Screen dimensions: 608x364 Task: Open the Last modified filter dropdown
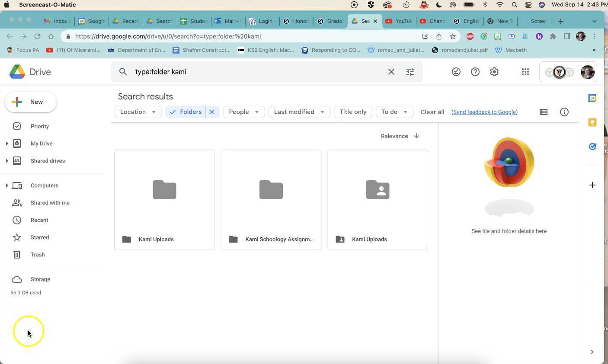[x=299, y=112]
